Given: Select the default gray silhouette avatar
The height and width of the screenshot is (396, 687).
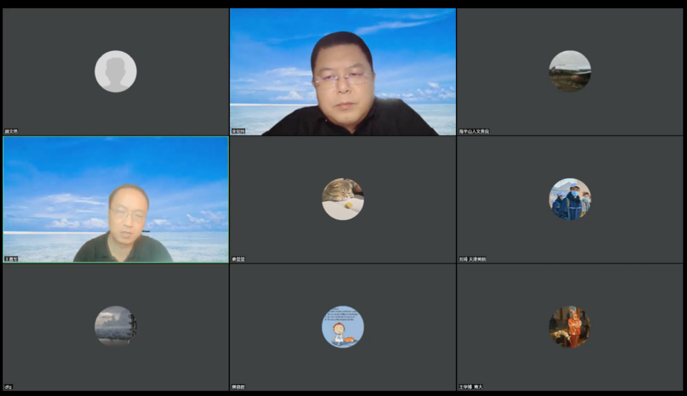Looking at the screenshot, I should pos(116,71).
